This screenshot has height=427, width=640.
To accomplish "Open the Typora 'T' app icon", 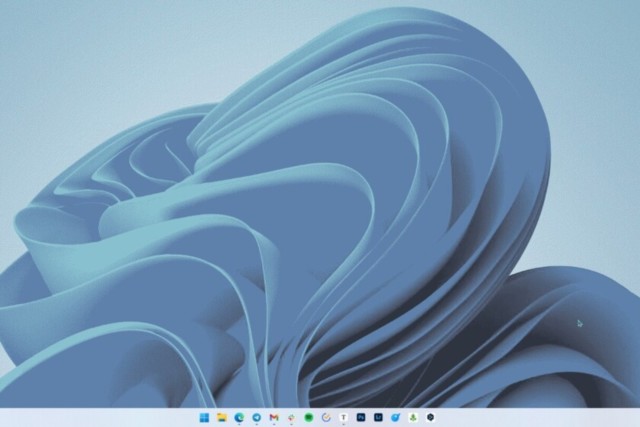I will [344, 417].
